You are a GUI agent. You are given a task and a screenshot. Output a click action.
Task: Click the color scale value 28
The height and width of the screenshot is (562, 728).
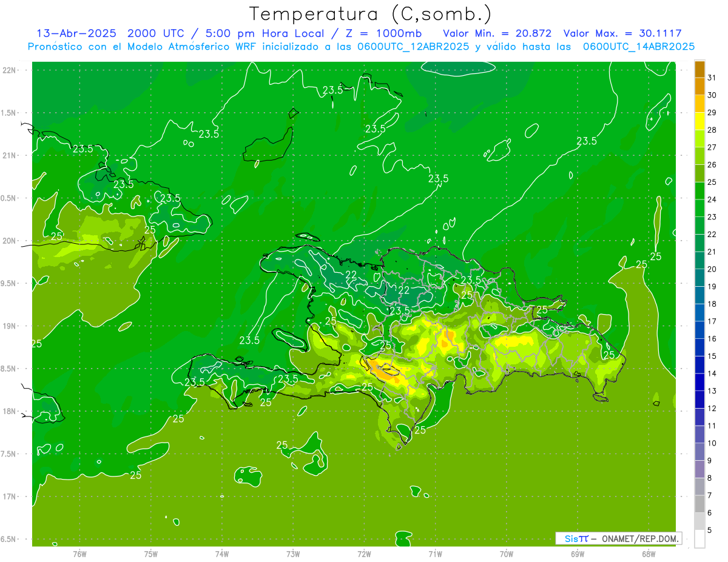pos(712,130)
